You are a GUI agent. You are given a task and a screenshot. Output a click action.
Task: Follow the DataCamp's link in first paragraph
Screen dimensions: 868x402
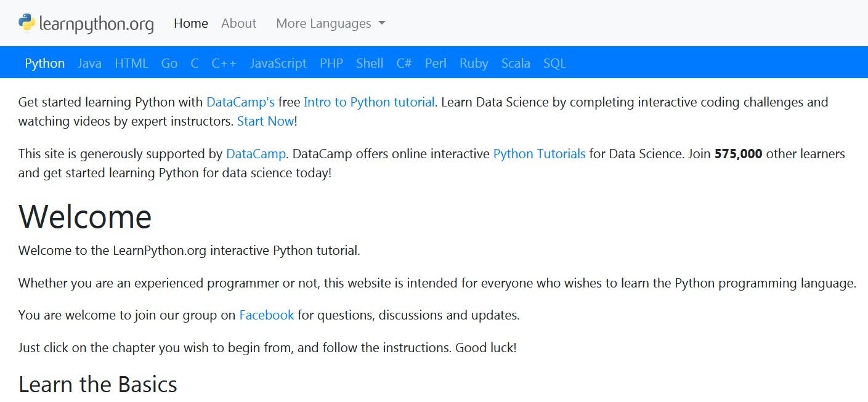[240, 102]
